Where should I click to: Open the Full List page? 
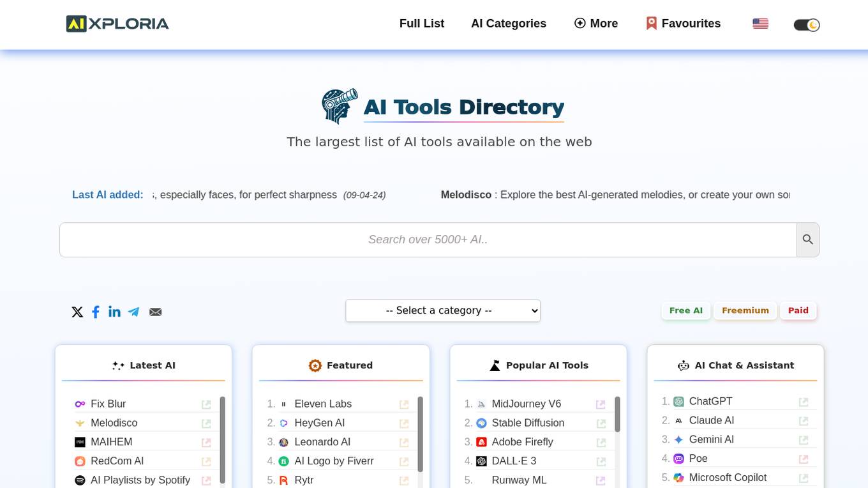[x=422, y=24]
